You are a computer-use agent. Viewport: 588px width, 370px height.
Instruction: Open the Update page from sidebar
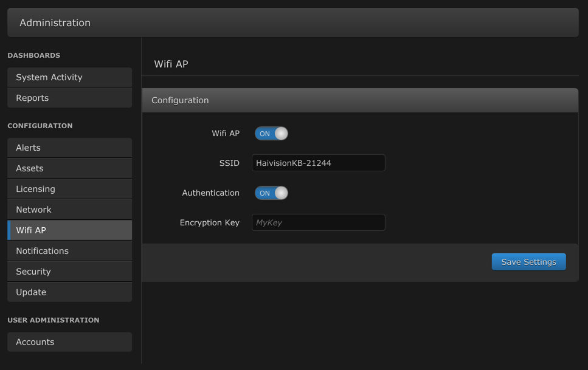point(69,292)
